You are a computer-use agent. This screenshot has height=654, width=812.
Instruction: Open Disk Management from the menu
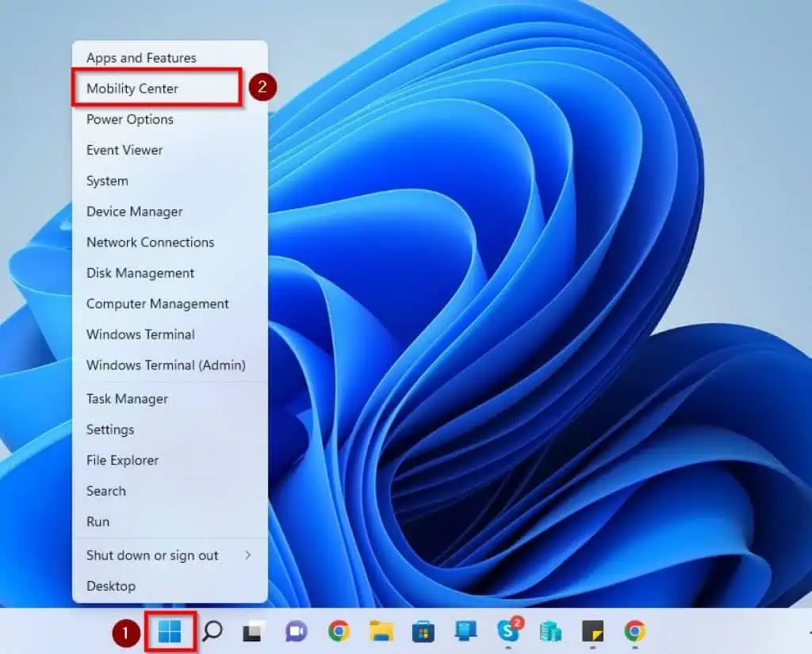(140, 273)
